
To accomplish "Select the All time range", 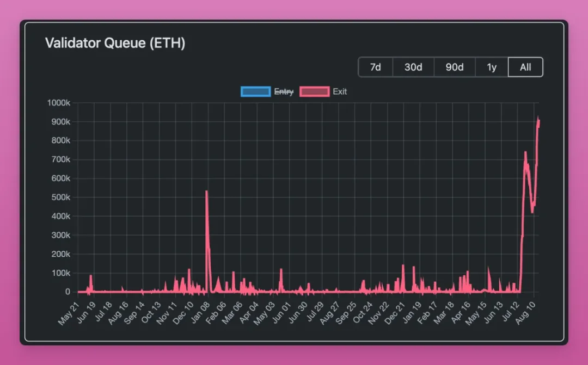I will click(525, 67).
